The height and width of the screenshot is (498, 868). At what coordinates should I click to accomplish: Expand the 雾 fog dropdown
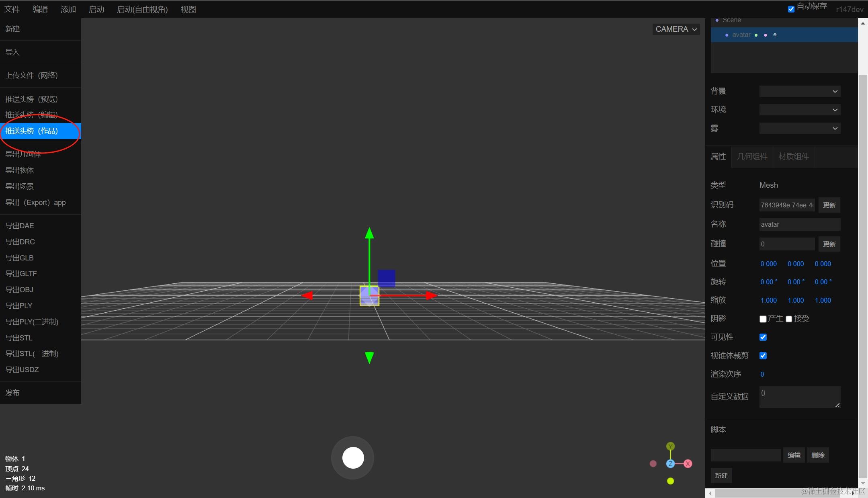[x=799, y=129]
